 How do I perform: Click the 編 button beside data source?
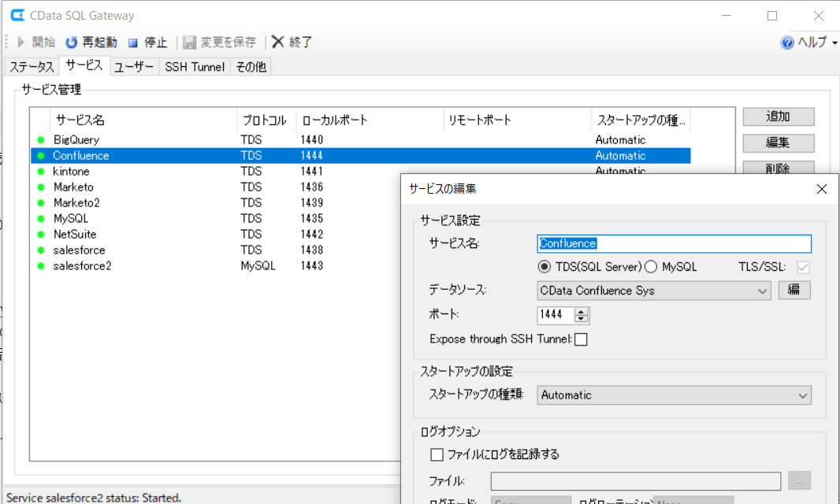tap(794, 291)
